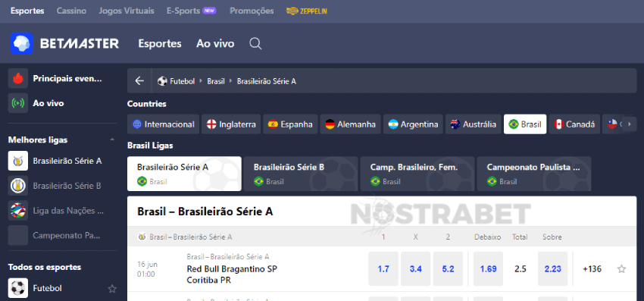Click the green live broadcast icon
644x301 pixels.
click(x=18, y=103)
